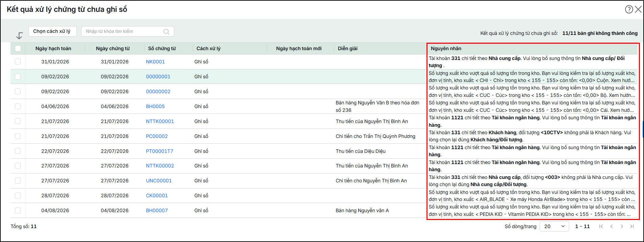Click the cause text mentioning PEDIA KID

tap(532, 210)
